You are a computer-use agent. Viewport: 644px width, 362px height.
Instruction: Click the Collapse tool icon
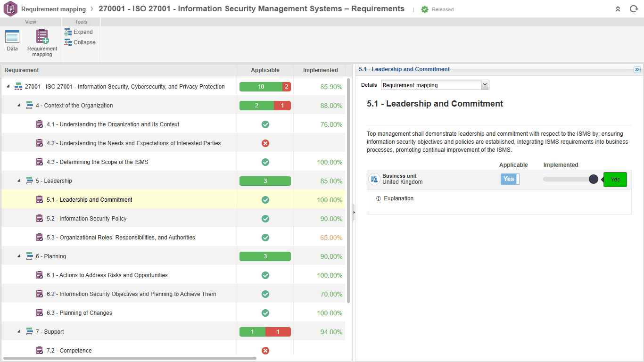[68, 42]
